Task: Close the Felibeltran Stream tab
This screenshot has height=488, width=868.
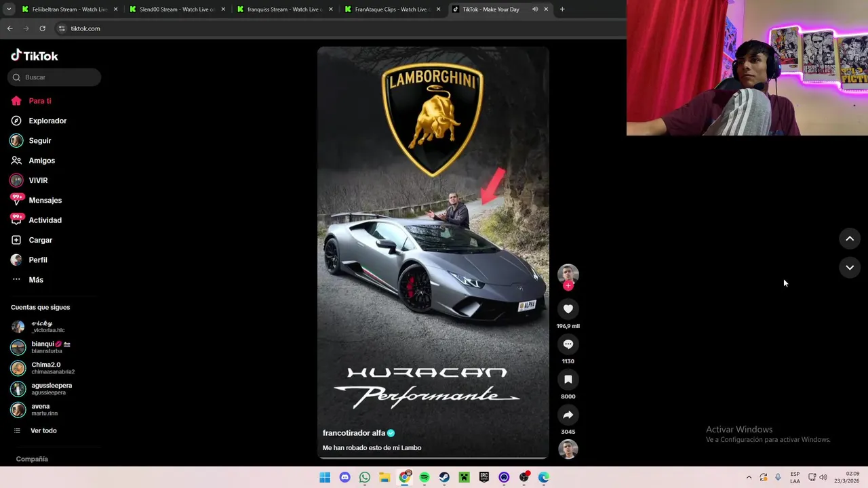Action: (115, 9)
